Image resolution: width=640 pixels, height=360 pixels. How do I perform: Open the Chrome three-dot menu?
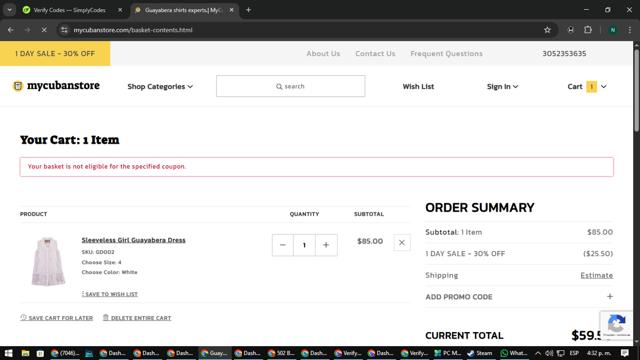tap(629, 30)
